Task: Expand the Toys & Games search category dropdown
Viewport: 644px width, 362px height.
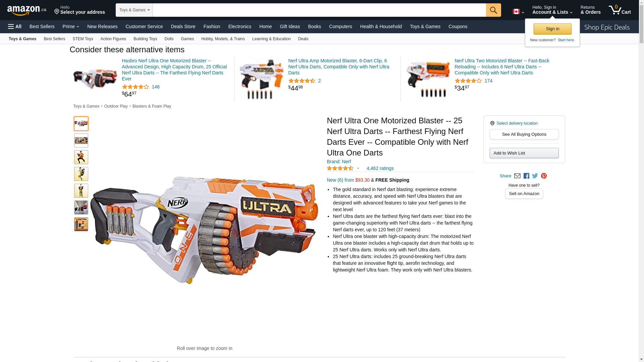Action: pos(134,10)
